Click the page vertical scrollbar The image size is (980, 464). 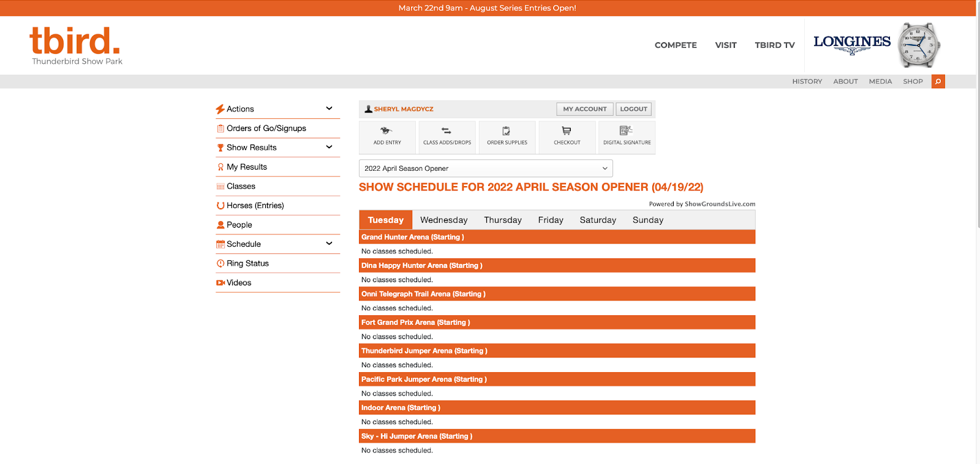[978, 114]
